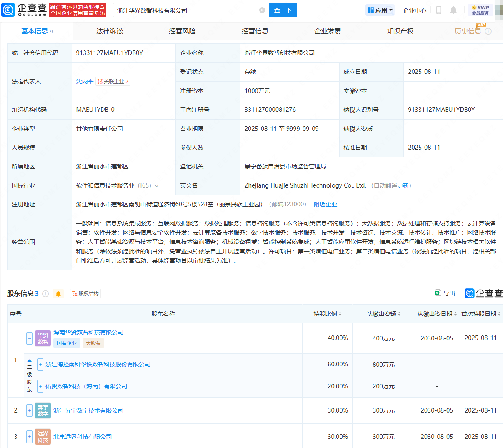Open legal representative 沈雨平 link
This screenshot has width=503, height=448.
(85, 81)
